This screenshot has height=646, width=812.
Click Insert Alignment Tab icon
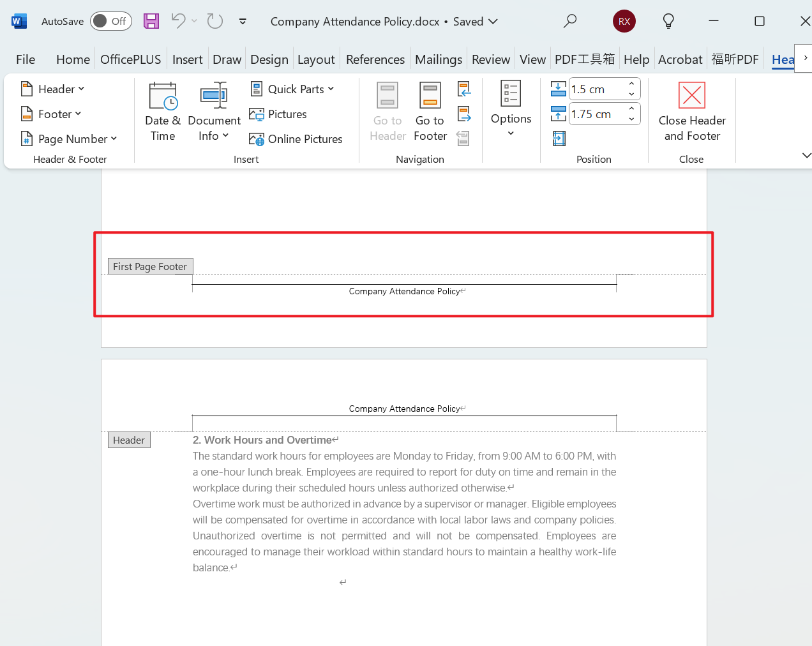coord(559,139)
